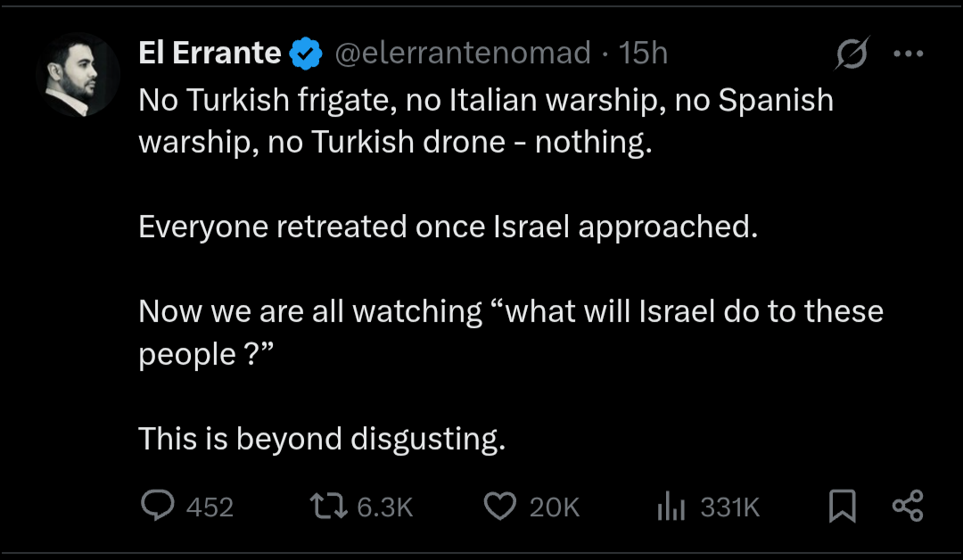The width and height of the screenshot is (963, 560).
Task: Click El Errante's profile picture
Action: point(78,75)
